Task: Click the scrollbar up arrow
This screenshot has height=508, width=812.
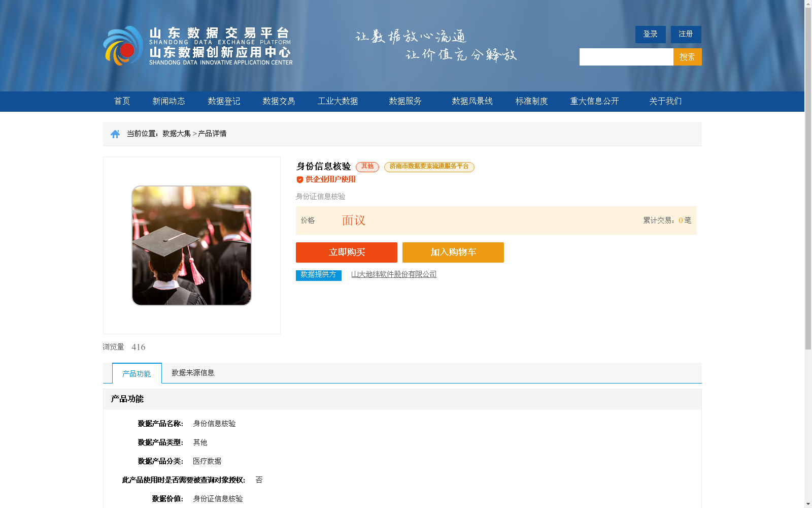Action: (x=808, y=4)
